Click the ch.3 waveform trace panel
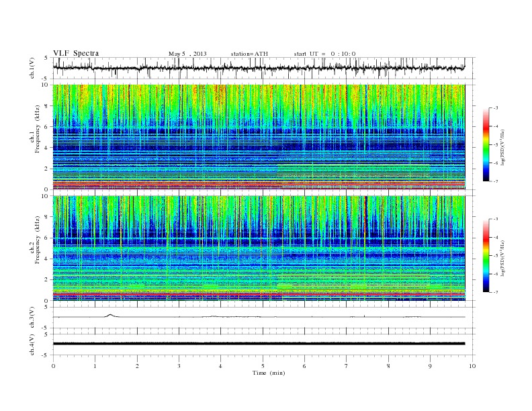 [x=263, y=318]
